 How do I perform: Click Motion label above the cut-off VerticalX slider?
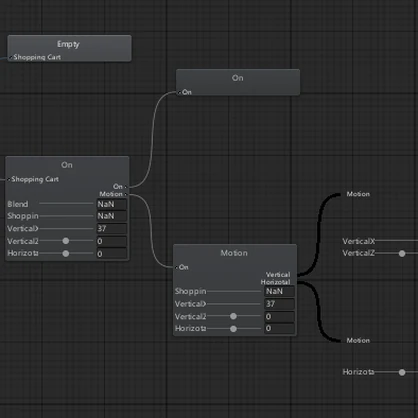[358, 194]
